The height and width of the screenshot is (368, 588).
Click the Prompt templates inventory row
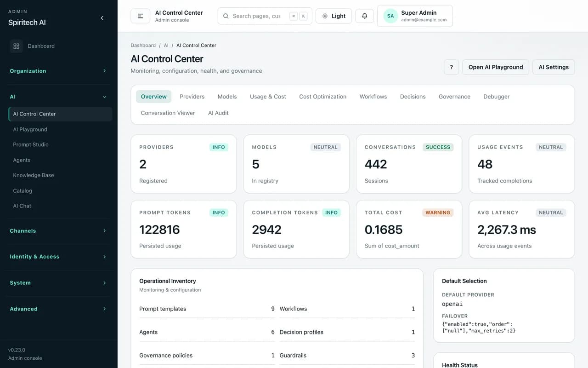tap(207, 309)
